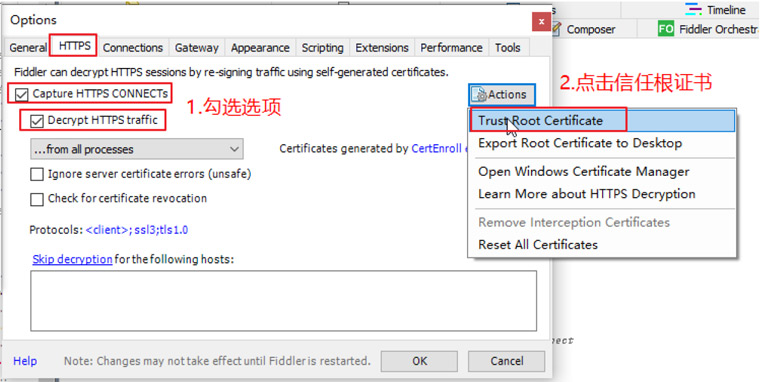Enable Ignore server certificate errors
The image size is (760, 382).
tap(37, 174)
